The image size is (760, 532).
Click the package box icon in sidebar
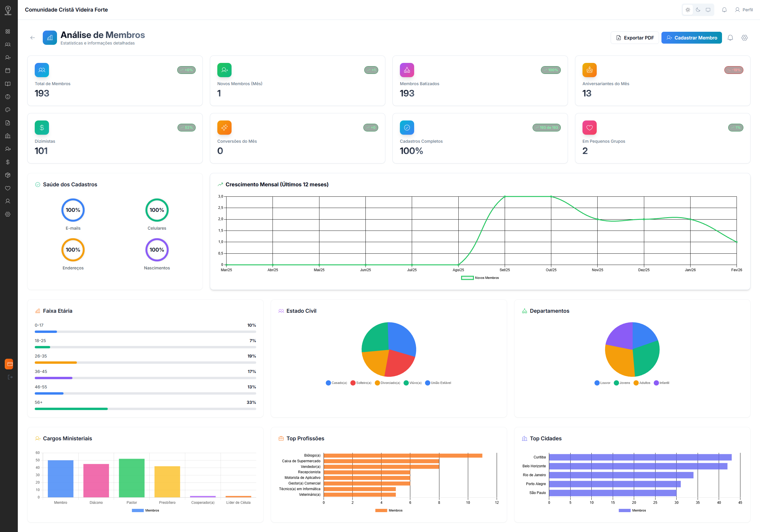pyautogui.click(x=8, y=175)
